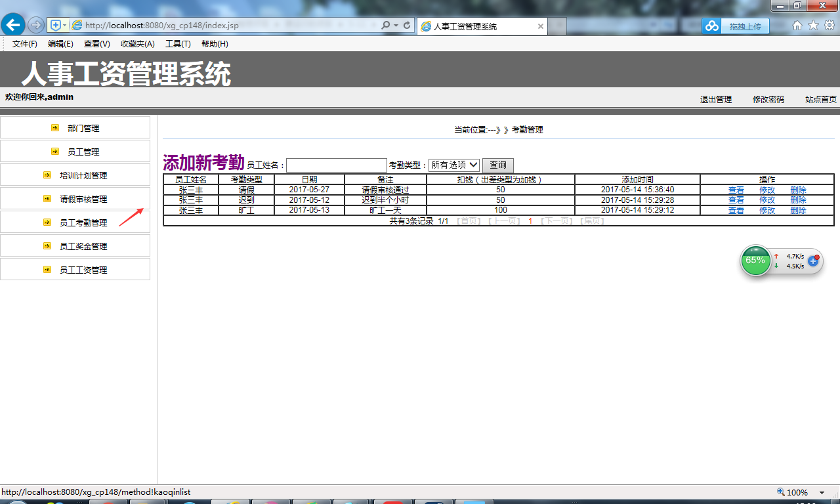
Task: Click the yellow arrow icon beside 员工管理
Action: pos(55,152)
